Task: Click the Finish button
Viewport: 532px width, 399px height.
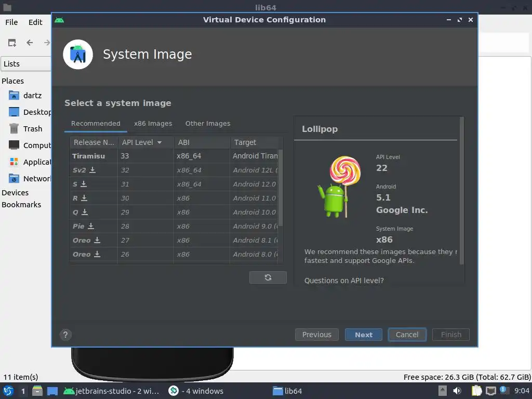Action: coord(451,335)
